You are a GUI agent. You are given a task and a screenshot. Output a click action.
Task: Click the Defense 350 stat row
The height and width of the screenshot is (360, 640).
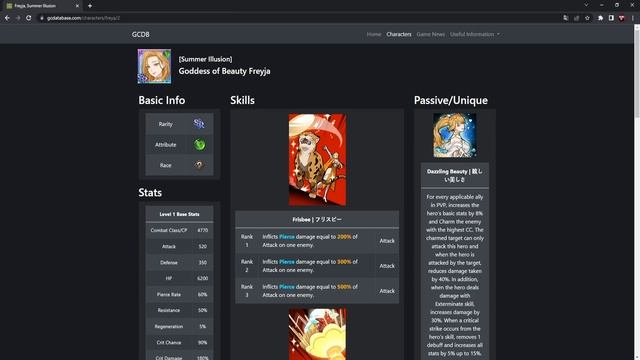[x=179, y=262]
